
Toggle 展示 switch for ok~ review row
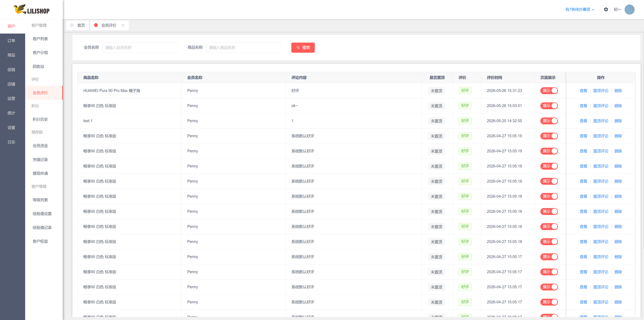tap(549, 106)
